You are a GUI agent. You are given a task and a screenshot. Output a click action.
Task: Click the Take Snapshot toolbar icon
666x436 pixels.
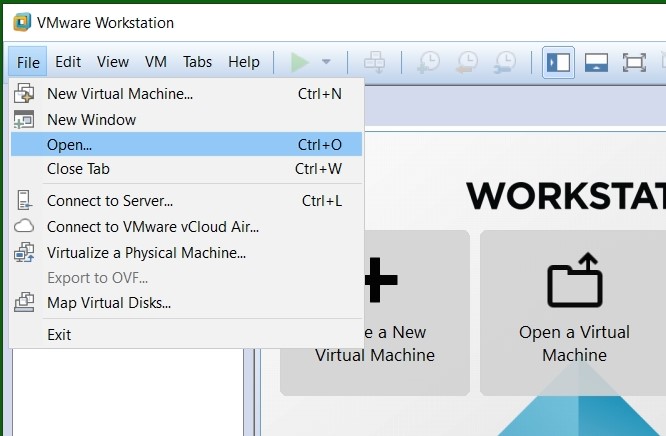(x=428, y=62)
